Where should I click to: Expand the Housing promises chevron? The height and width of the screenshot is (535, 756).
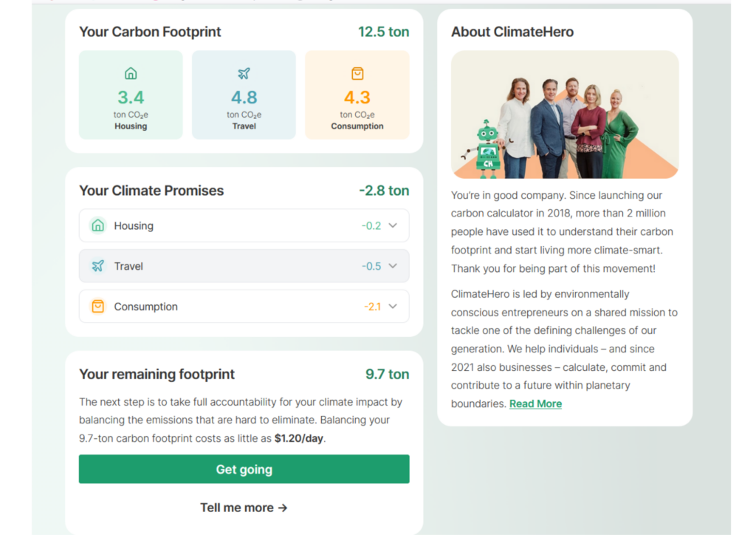coord(393,226)
